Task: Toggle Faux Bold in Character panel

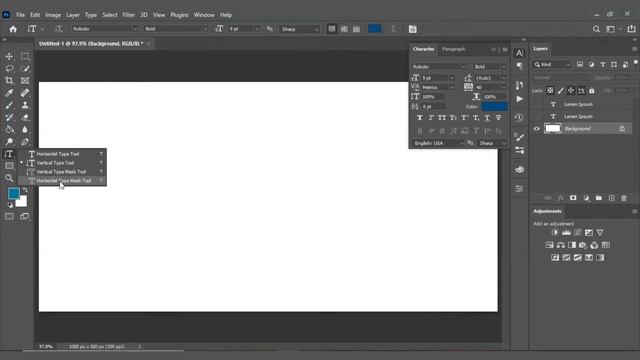Action: click(420, 118)
